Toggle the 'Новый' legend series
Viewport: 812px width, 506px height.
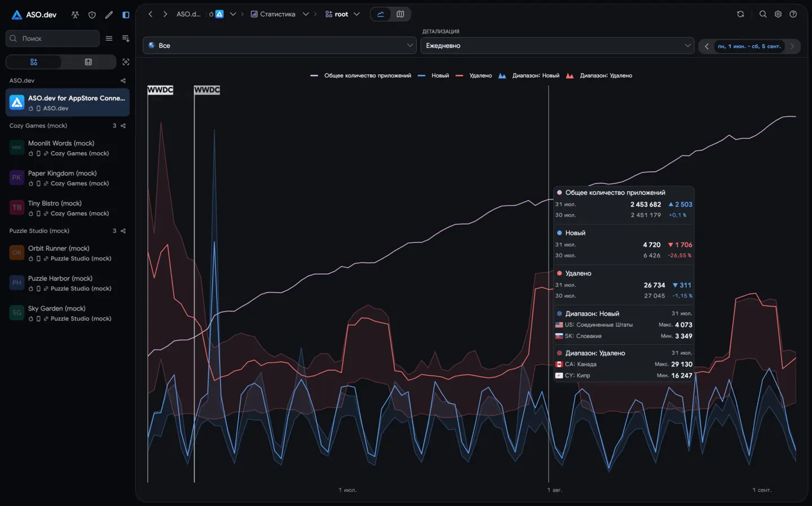434,76
